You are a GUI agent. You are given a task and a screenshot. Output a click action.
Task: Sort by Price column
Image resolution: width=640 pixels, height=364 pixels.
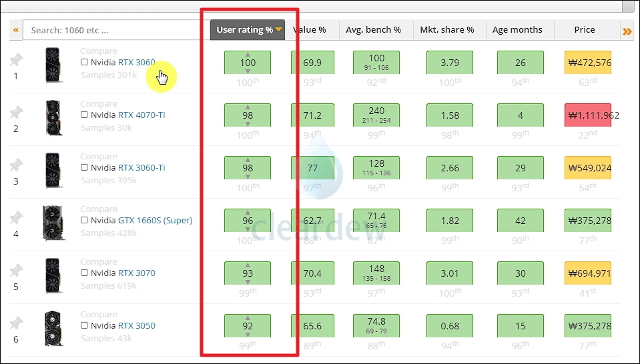pyautogui.click(x=587, y=30)
